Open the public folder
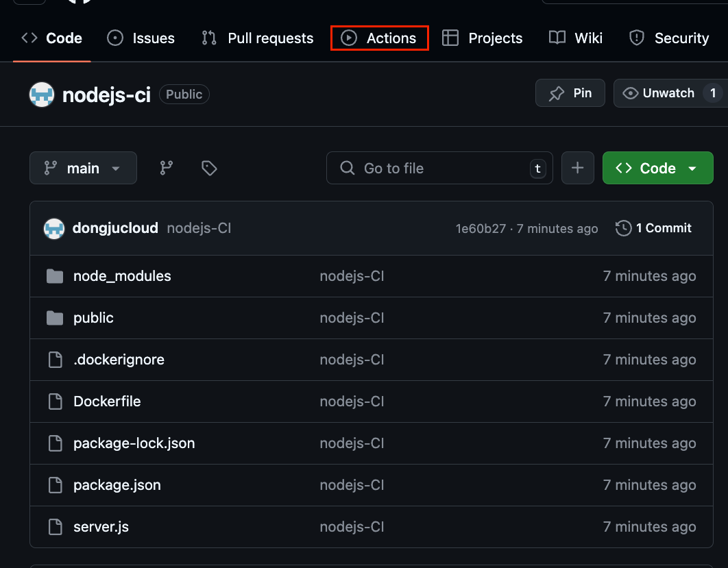 tap(93, 318)
